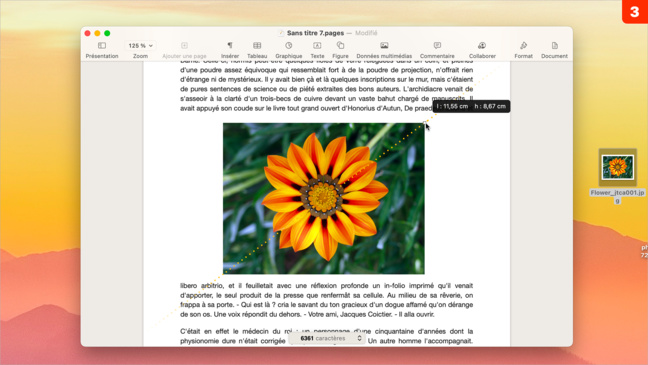
Task: Select the flower image in the document
Action: [324, 198]
